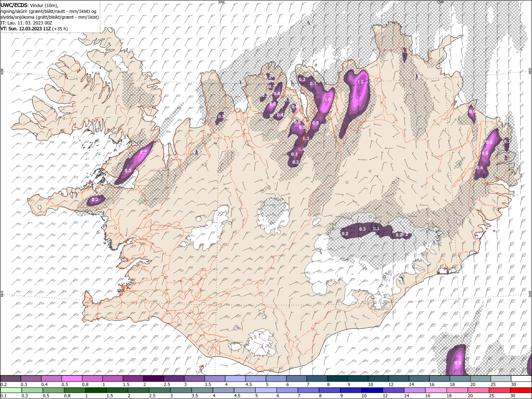Select the bright pink 0.5 swatch in upper legend

click(71, 379)
